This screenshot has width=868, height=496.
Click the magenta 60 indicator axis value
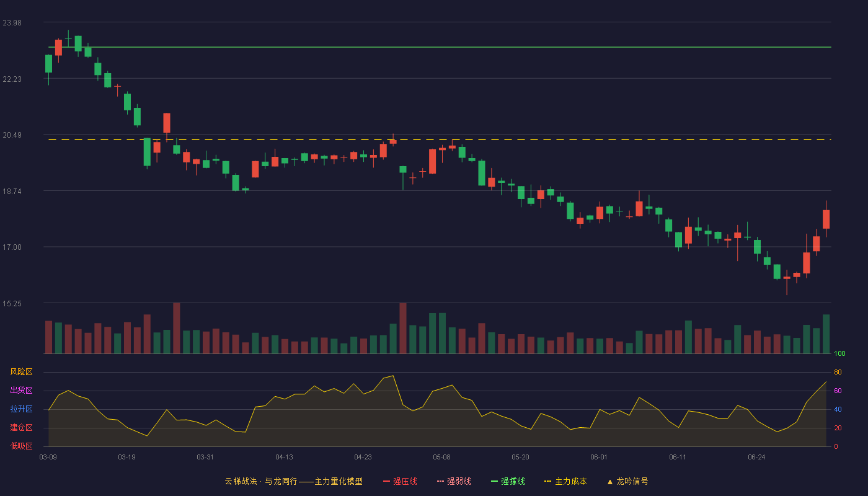[838, 391]
